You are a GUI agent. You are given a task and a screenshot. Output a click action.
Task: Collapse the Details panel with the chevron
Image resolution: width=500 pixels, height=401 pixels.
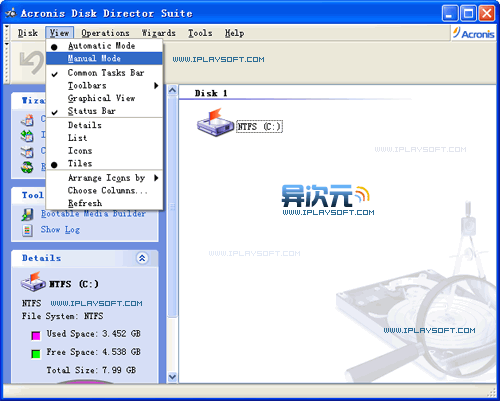142,258
